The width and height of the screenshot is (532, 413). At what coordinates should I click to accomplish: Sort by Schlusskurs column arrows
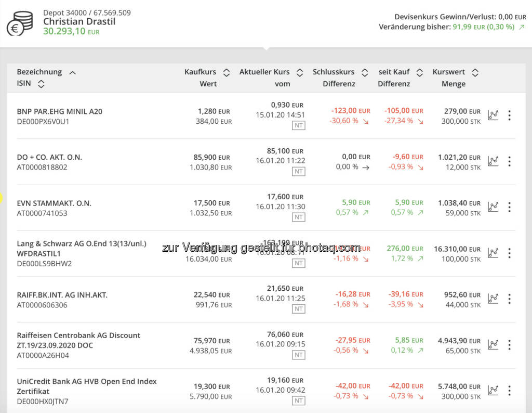[365, 72]
